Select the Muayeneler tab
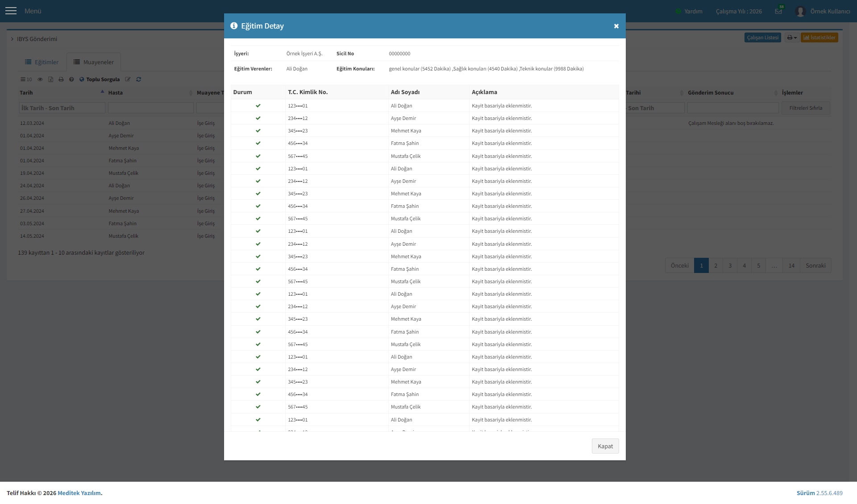Image resolution: width=857 pixels, height=504 pixels. pyautogui.click(x=94, y=62)
